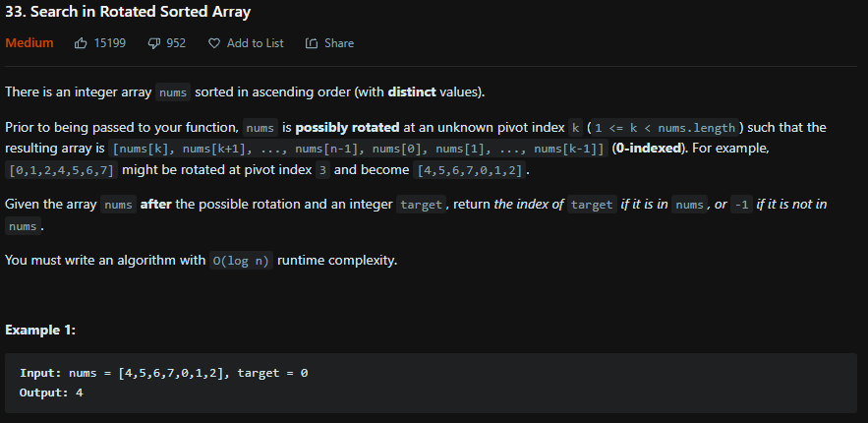Screen dimensions: 868x423
Task: Click the 1 <= k < nums.length code
Action: pyautogui.click(x=665, y=128)
